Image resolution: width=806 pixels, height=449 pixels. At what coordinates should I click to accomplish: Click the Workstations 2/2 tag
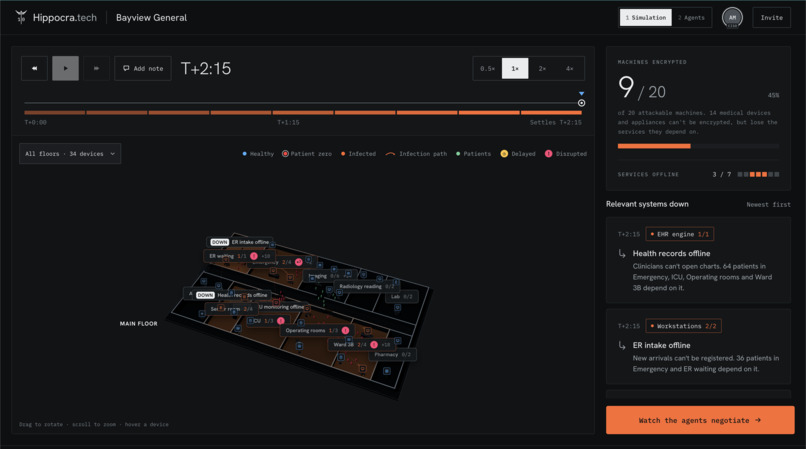[683, 326]
